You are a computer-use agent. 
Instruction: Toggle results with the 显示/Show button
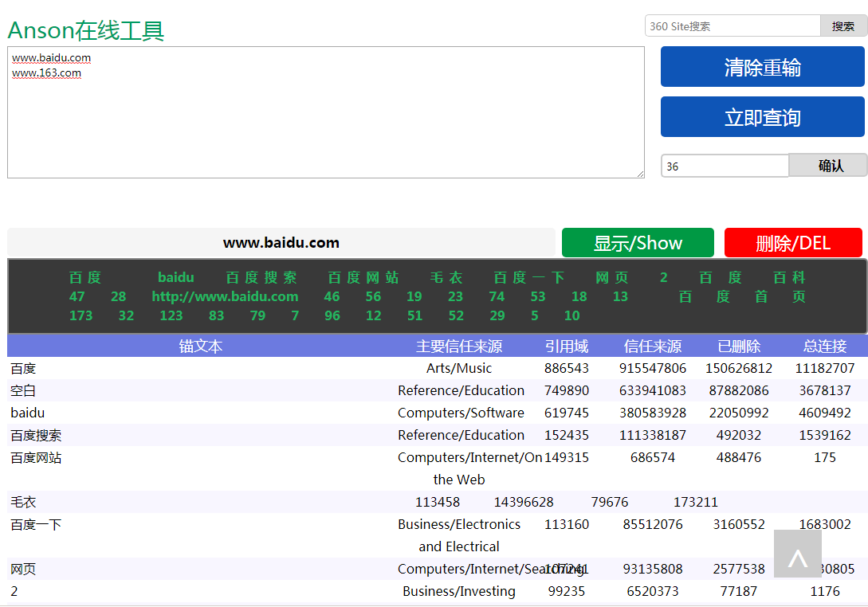coord(637,243)
